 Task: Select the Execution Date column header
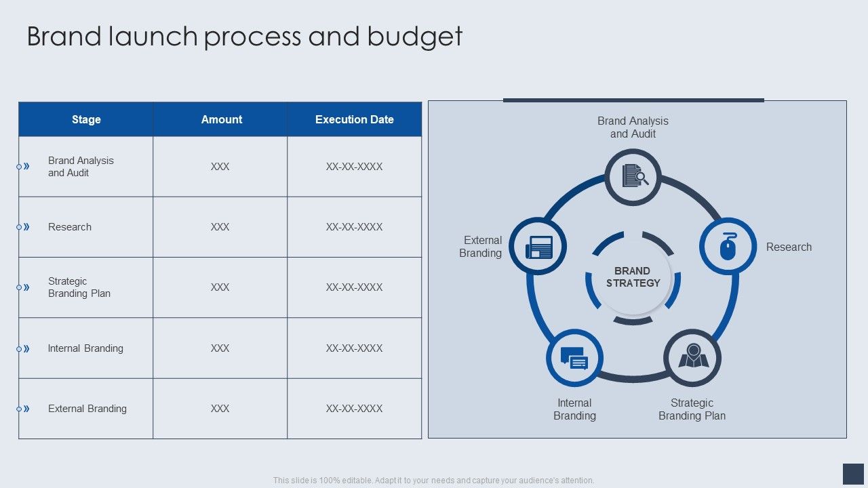(355, 119)
